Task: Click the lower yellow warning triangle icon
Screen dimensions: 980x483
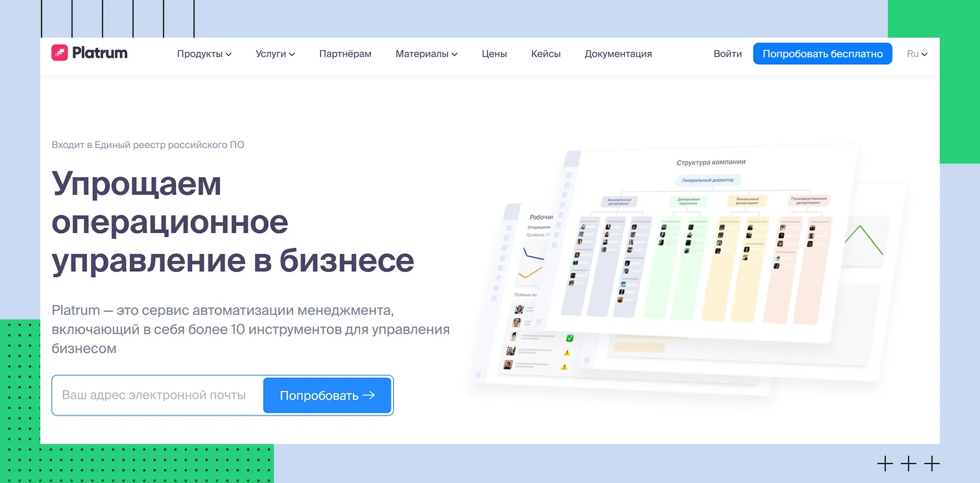Action: [564, 367]
